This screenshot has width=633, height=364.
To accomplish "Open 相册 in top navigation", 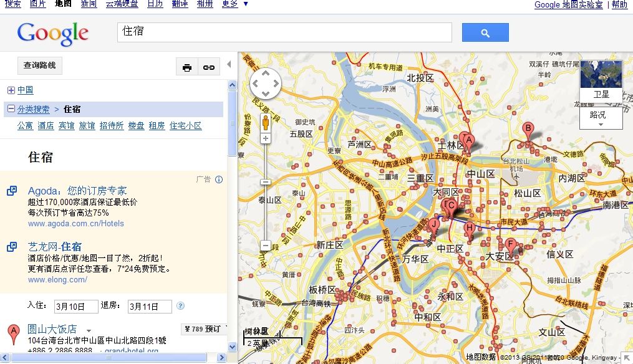I will [205, 4].
